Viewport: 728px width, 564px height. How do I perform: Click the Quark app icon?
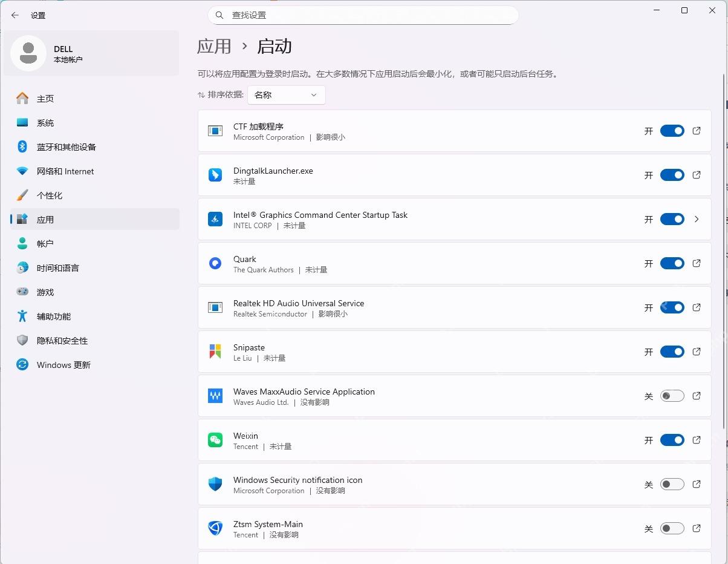(x=215, y=263)
